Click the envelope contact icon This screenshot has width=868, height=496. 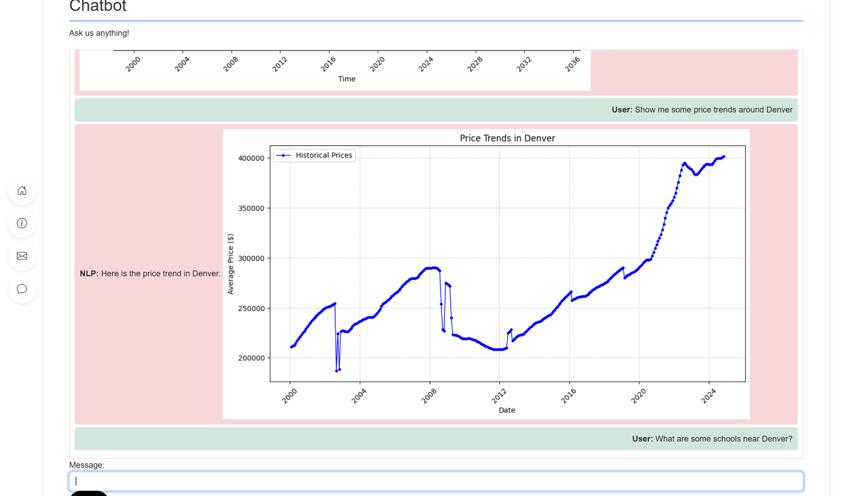22,256
